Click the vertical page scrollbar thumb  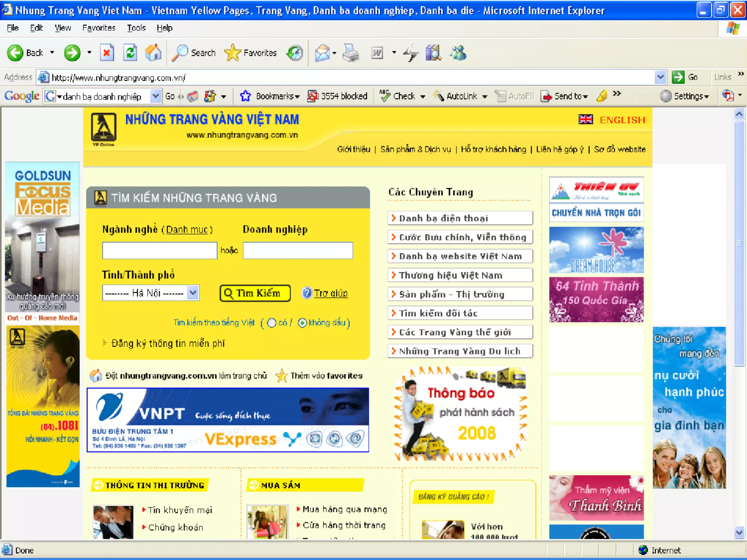tap(739, 242)
